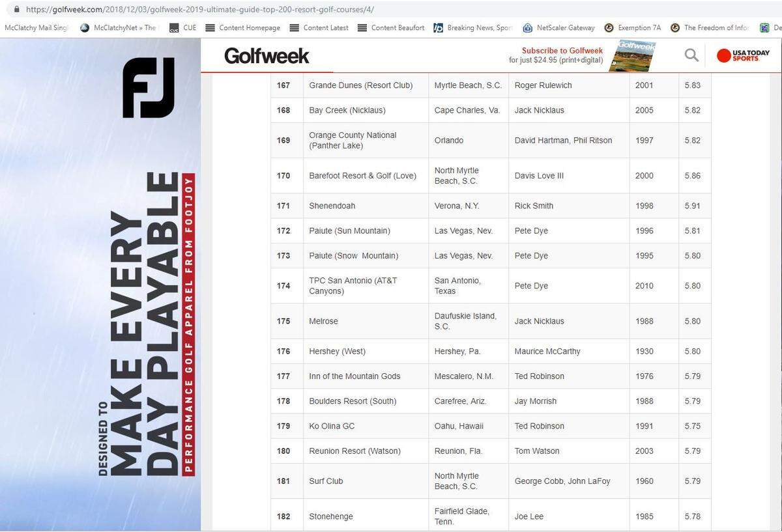Click 'Paiute (Snow Mountain)' cell
782x532 pixels.
365,255
